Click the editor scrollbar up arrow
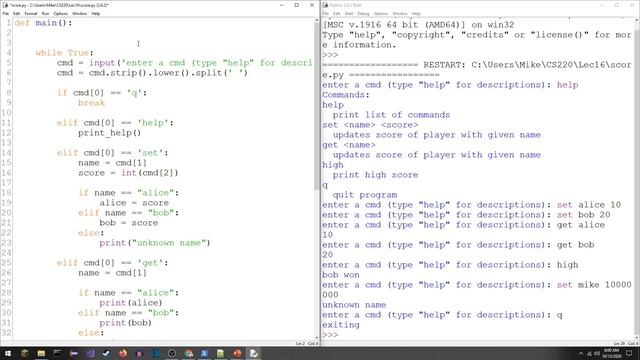 click(317, 20)
